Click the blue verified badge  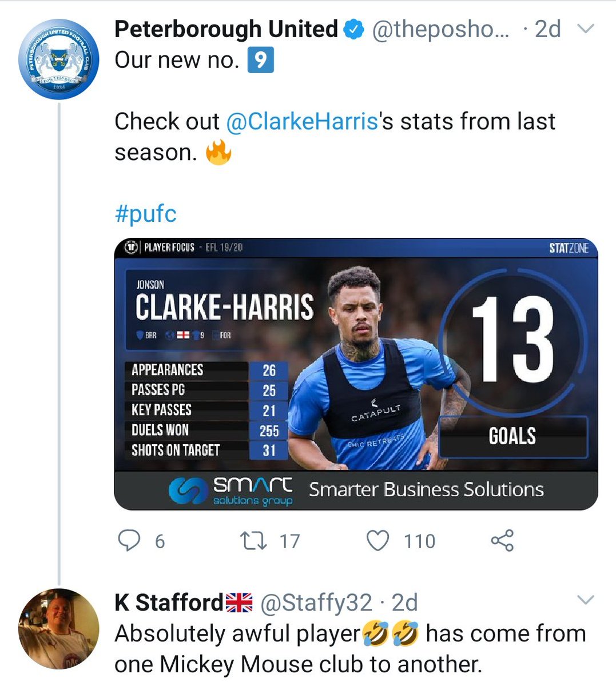pos(355,29)
